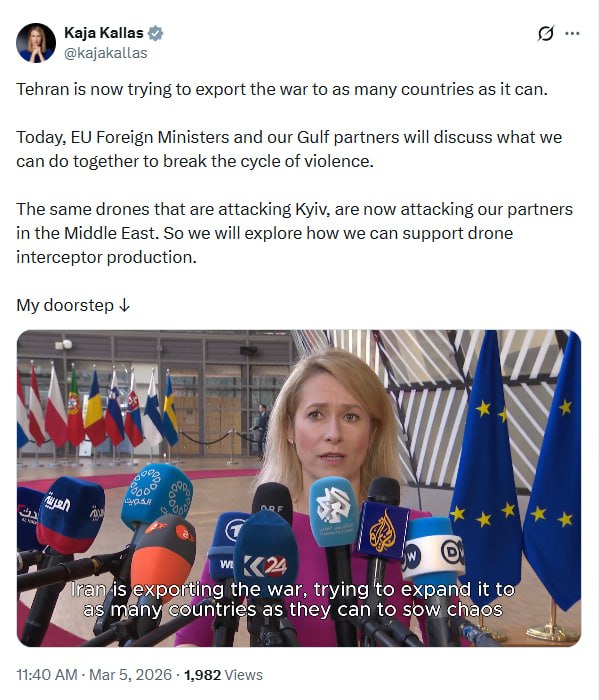The height and width of the screenshot is (700, 599).
Task: Click the EU flag beside the speaker
Action: [x=486, y=464]
